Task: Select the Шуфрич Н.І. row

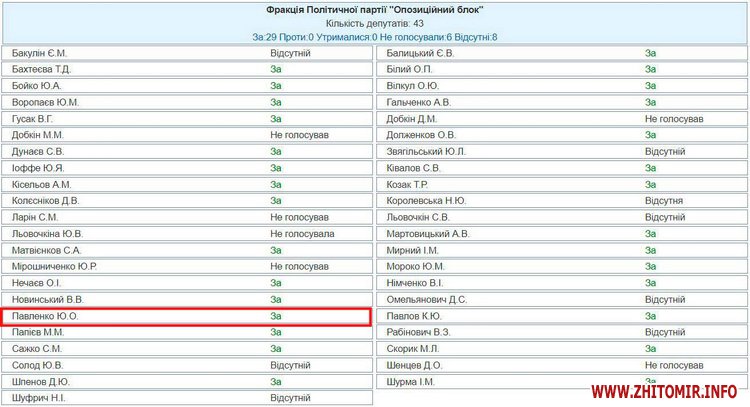Action: coord(41,398)
